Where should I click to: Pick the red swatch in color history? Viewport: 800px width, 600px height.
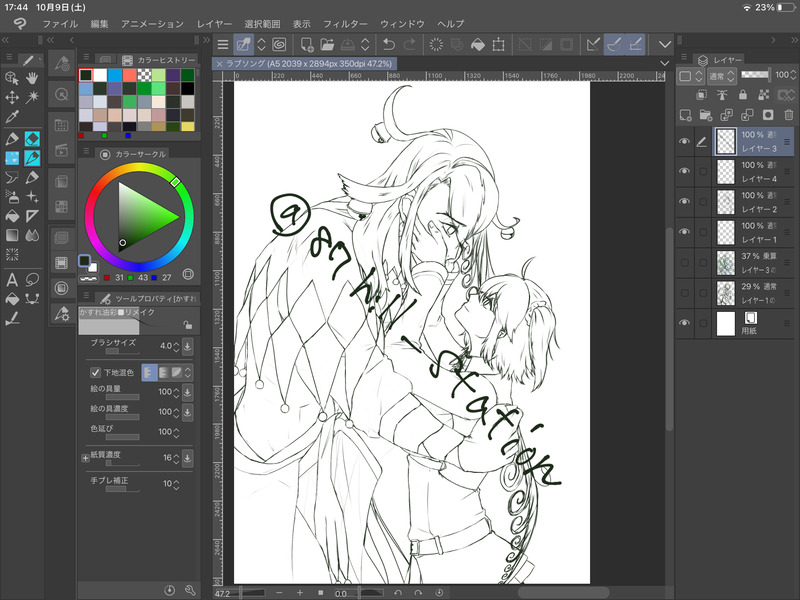tap(129, 76)
